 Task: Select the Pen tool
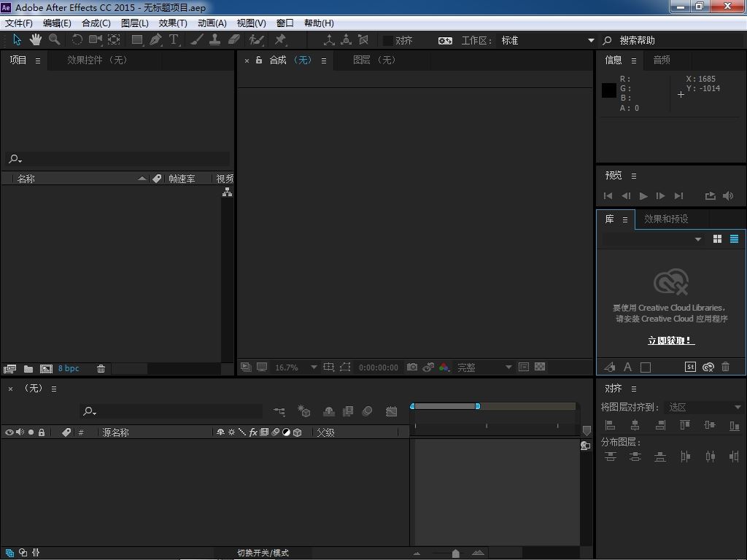pyautogui.click(x=156, y=39)
